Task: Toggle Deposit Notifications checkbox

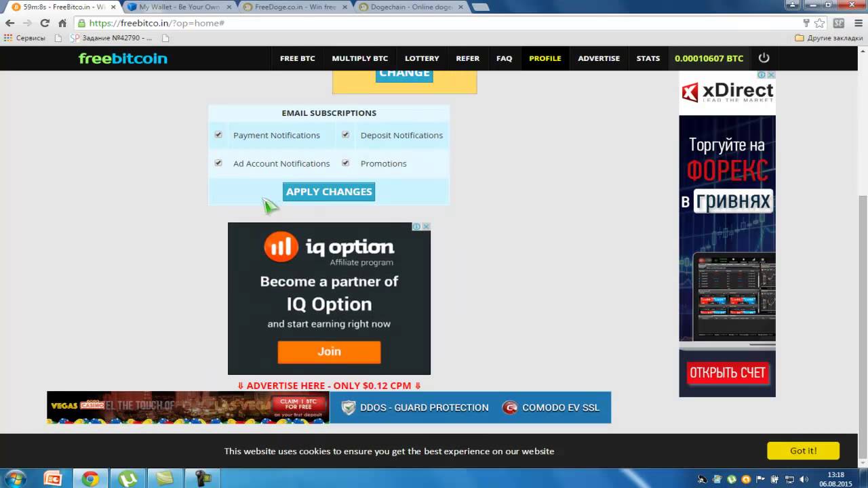Action: [x=345, y=135]
